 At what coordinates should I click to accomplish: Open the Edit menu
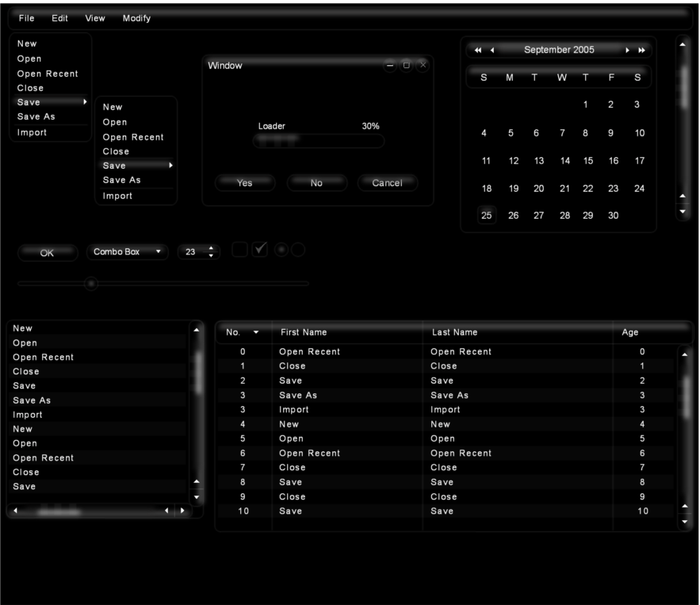click(x=59, y=18)
